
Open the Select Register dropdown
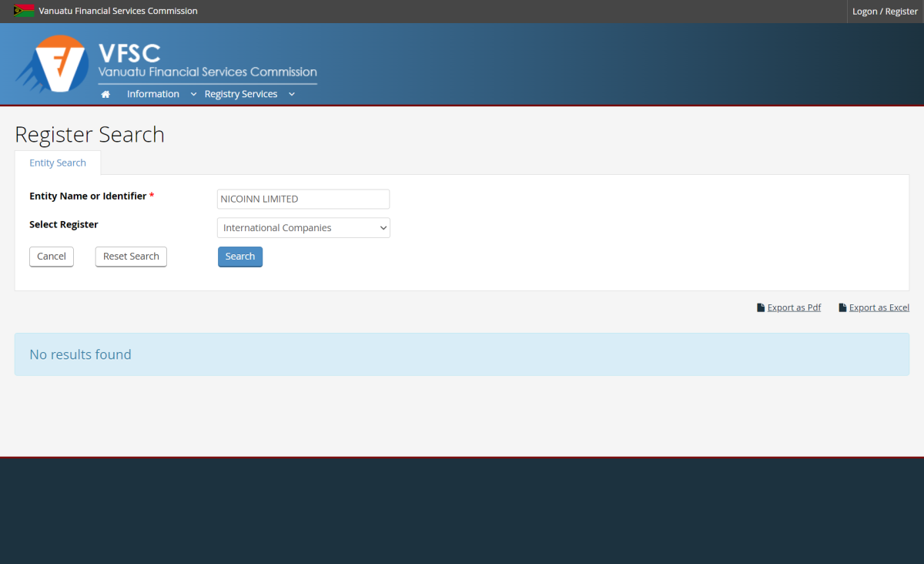pos(303,228)
